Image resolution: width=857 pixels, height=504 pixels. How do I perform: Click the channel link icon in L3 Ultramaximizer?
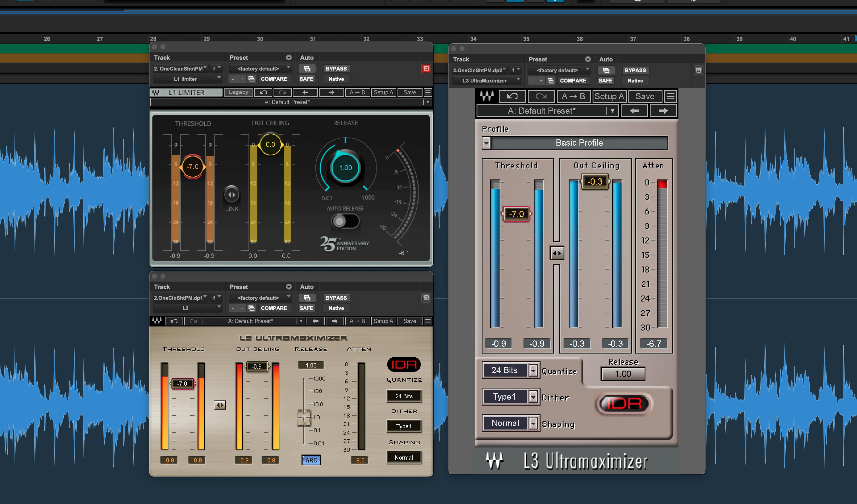[x=557, y=253]
